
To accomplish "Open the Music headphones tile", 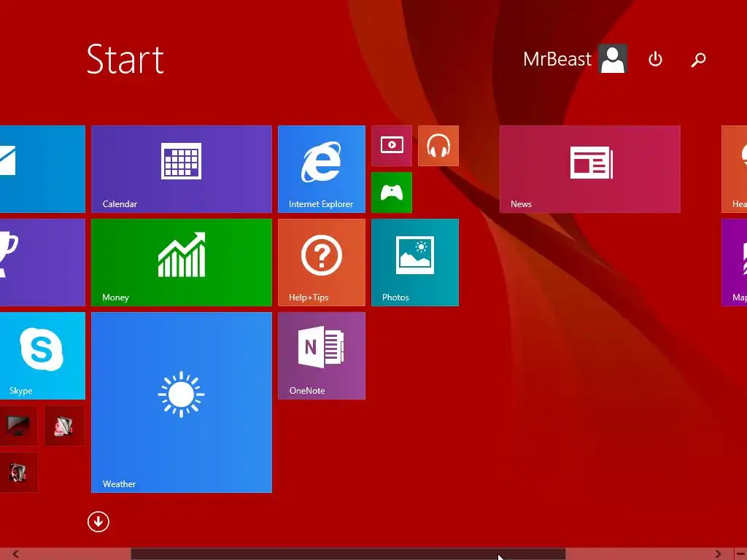I will (438, 146).
